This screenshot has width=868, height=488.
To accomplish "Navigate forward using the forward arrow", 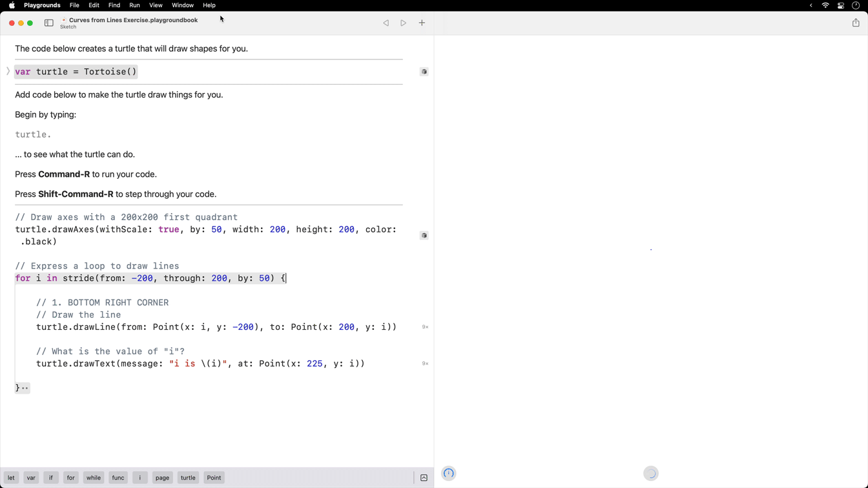I will (x=403, y=23).
